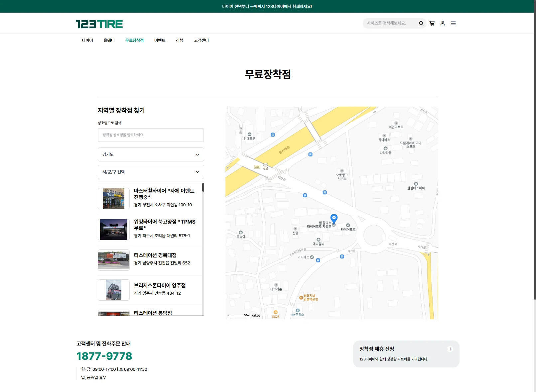
Task: Open the 이벤트 menu item
Action: [160, 41]
